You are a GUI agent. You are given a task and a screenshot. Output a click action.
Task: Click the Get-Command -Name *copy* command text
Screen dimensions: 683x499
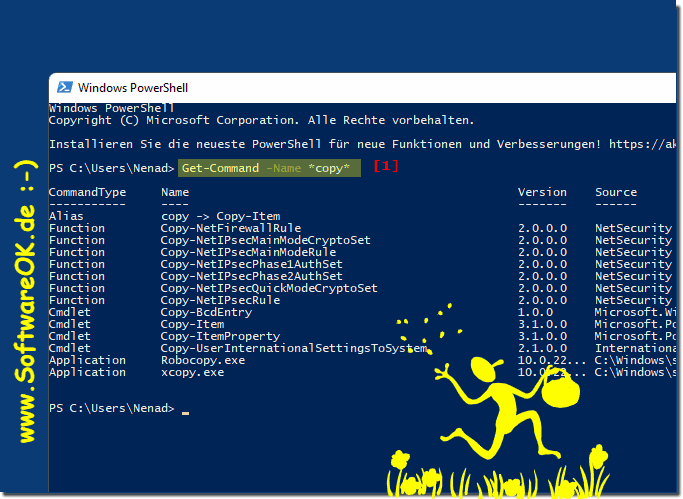point(266,168)
